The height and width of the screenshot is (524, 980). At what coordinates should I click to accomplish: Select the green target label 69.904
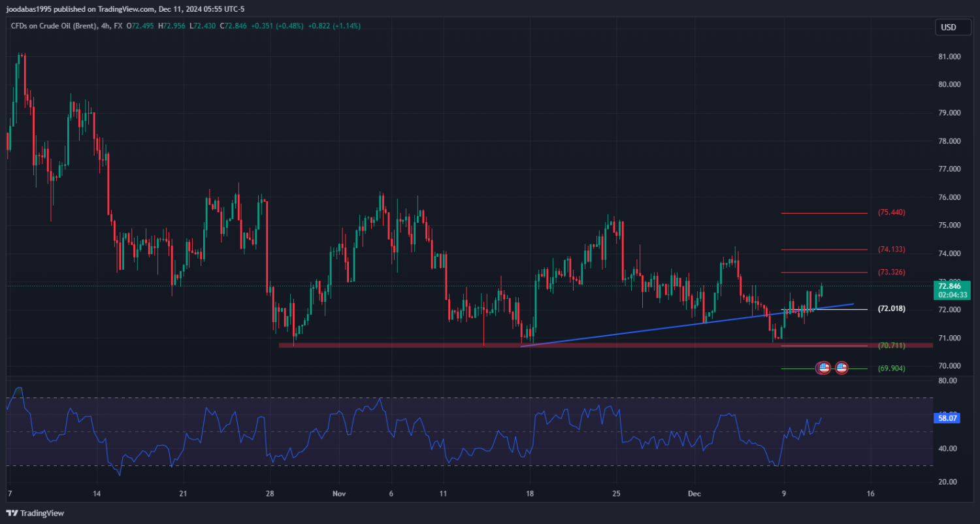click(891, 368)
